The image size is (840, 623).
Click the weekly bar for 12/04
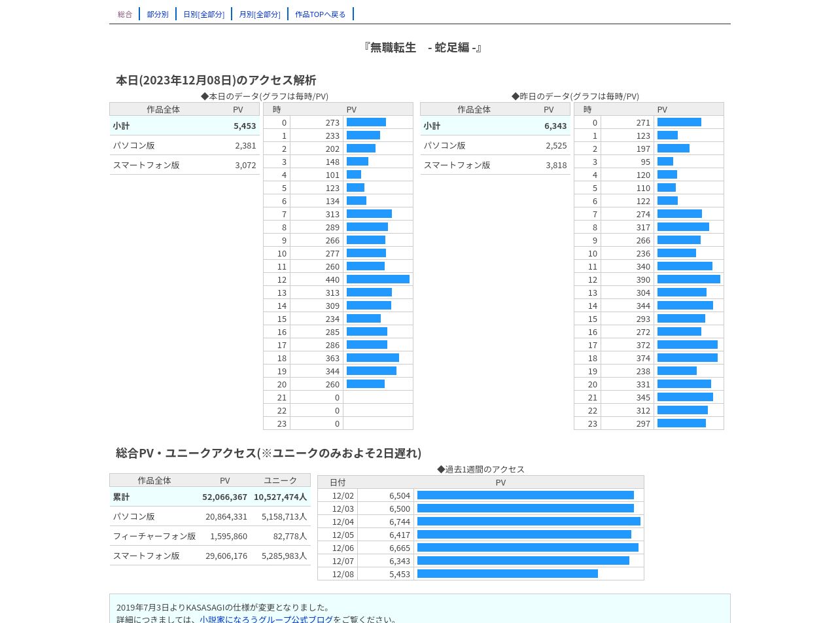(x=529, y=522)
